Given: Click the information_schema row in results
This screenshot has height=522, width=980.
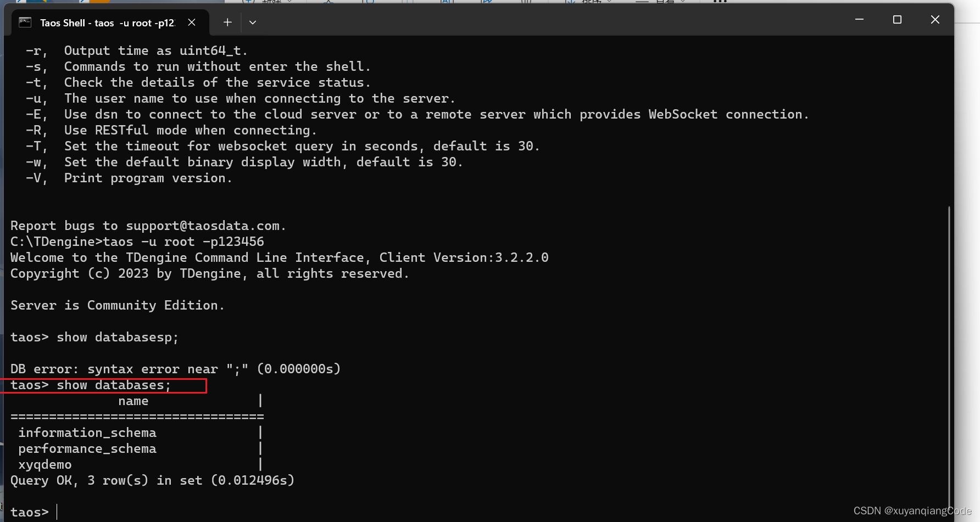Looking at the screenshot, I should pyautogui.click(x=87, y=433).
